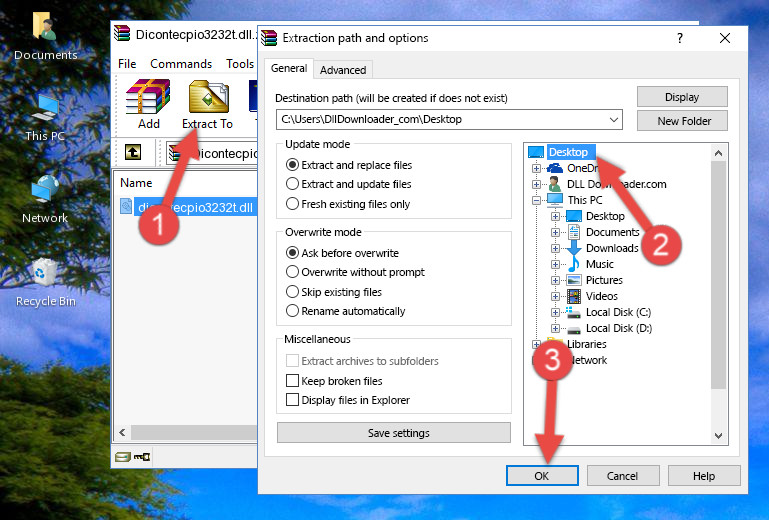Click the Add archive toolbar icon in WinRAR
The image size is (769, 520).
pyautogui.click(x=148, y=104)
